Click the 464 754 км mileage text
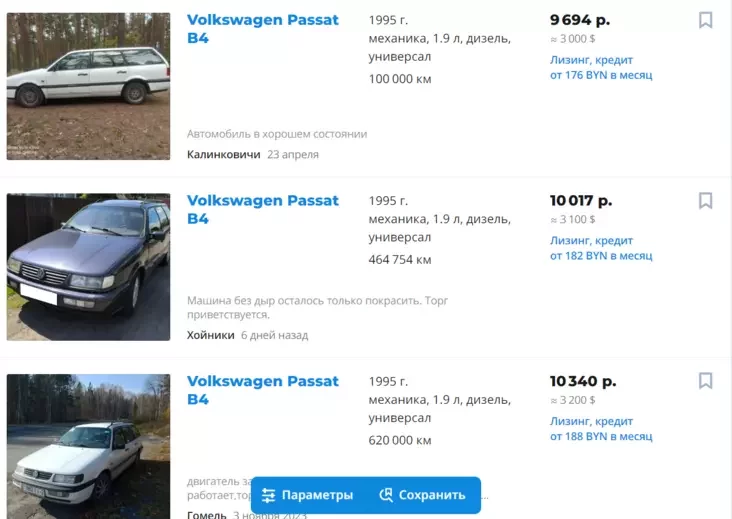 [400, 260]
